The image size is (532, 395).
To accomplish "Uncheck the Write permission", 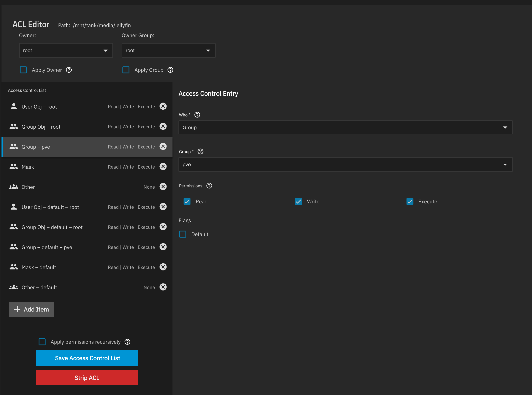I will tap(298, 202).
